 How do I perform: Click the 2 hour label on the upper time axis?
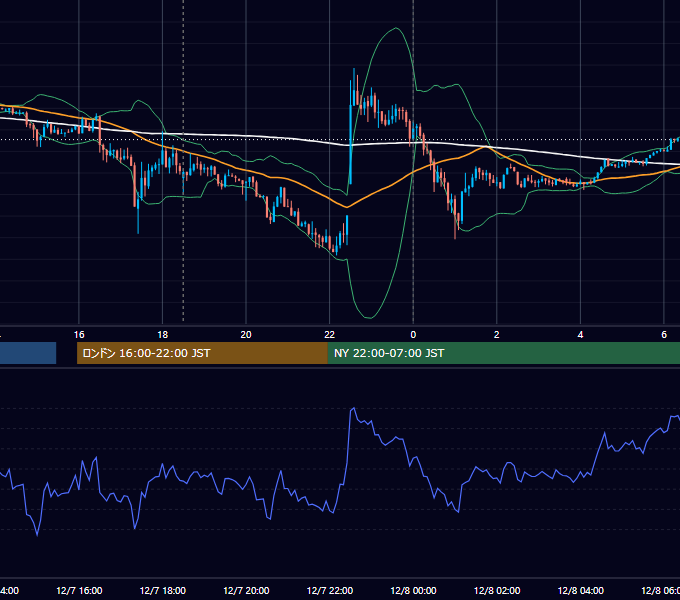(497, 335)
